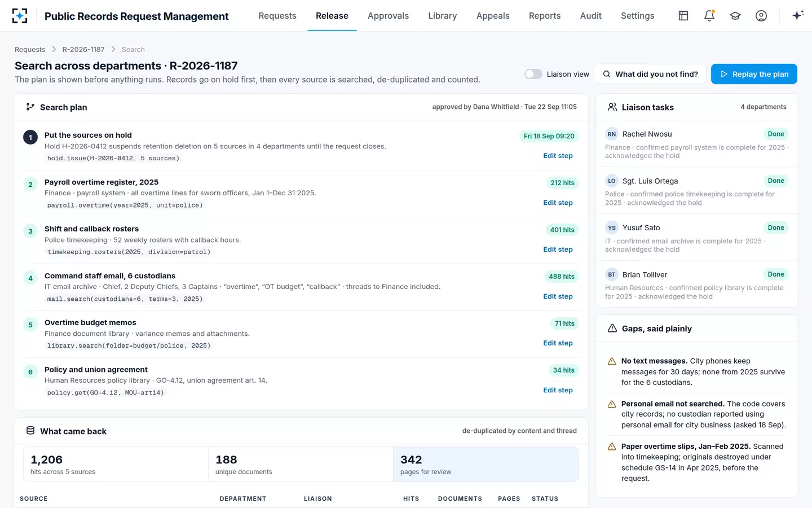This screenshot has width=812, height=508.
Task: Open the Audit tab
Action: pos(591,16)
